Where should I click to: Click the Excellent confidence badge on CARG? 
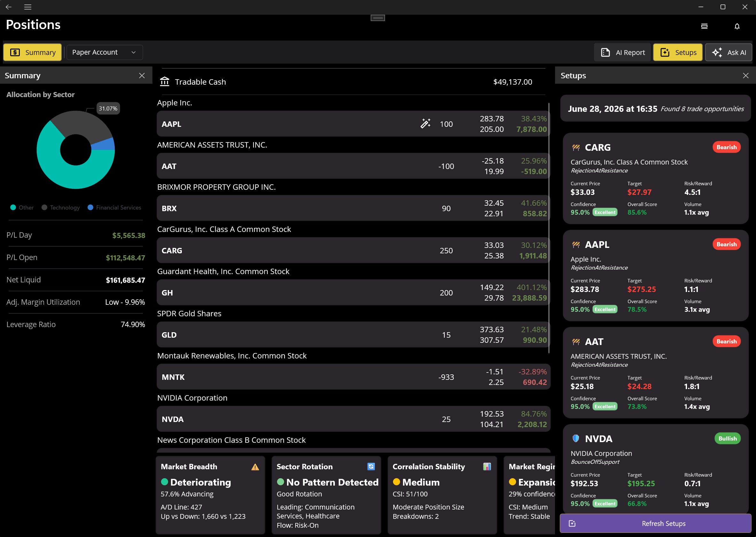click(x=605, y=212)
